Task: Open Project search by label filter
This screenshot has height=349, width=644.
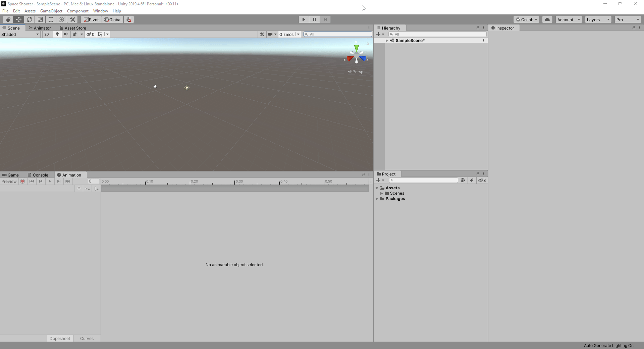Action: pos(472,180)
